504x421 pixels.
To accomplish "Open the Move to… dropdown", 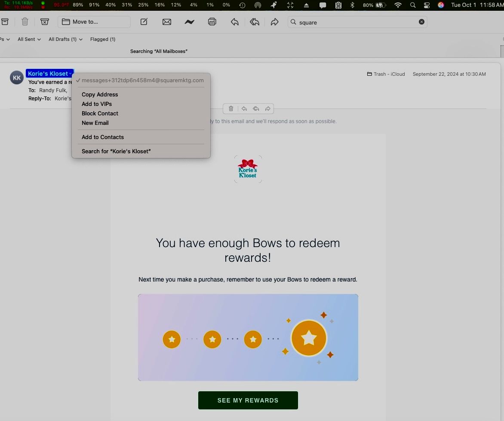I will click(94, 22).
